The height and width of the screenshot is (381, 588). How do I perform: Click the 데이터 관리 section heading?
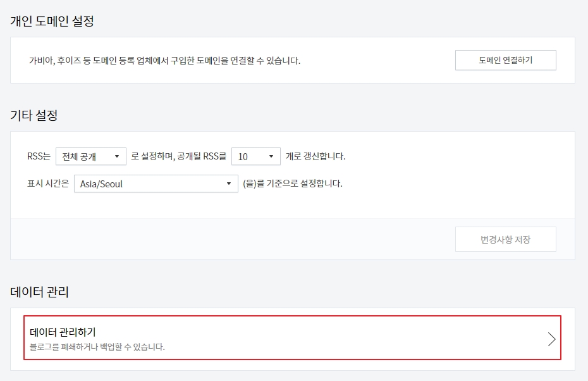coord(39,292)
